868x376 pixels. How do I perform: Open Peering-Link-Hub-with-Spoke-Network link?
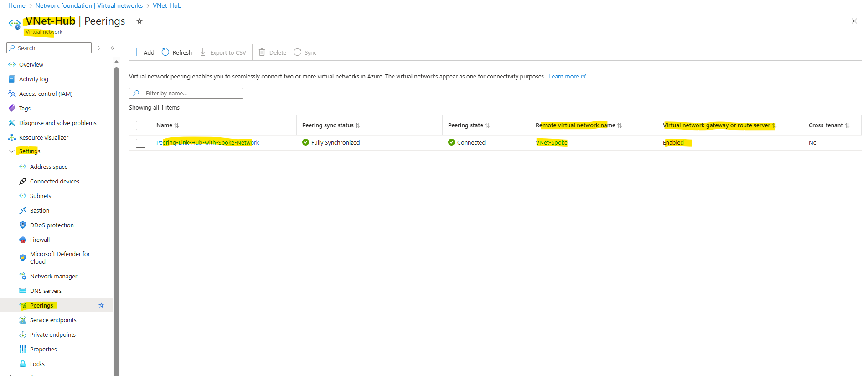click(207, 142)
